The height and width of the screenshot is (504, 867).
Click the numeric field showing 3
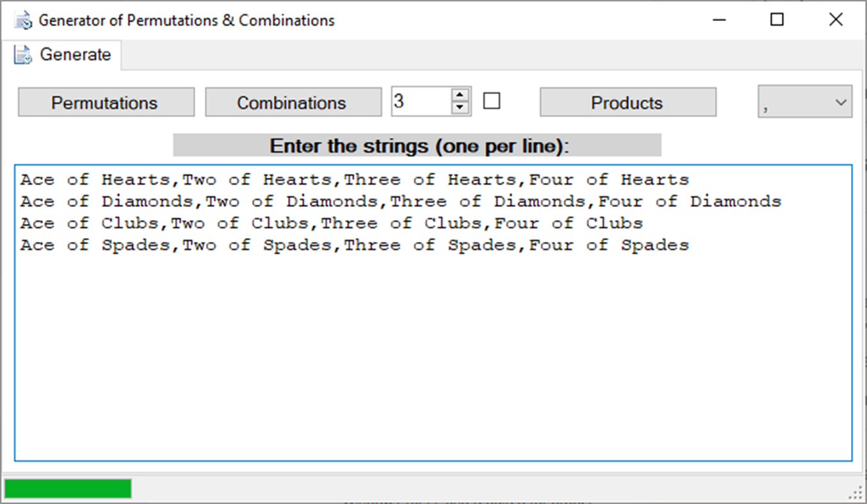419,101
